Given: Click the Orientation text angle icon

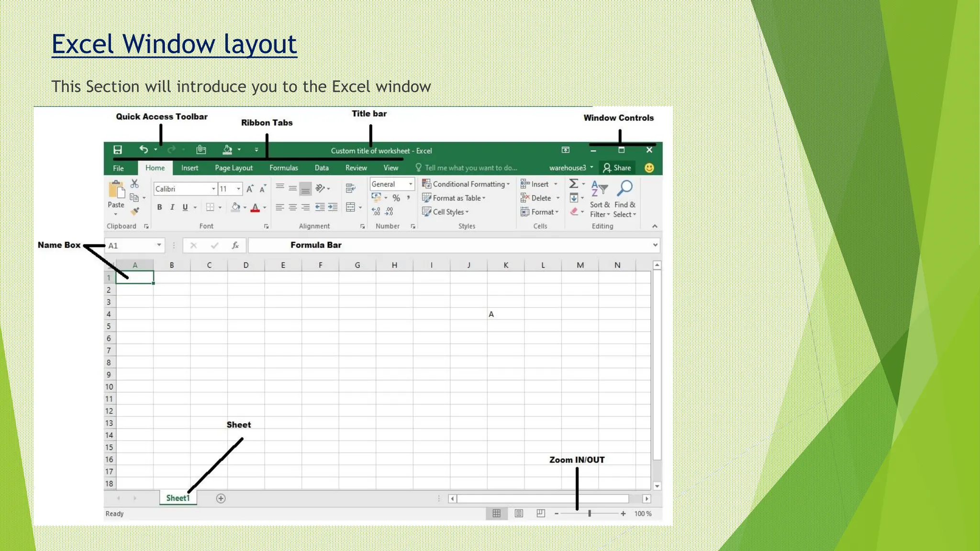Looking at the screenshot, I should pyautogui.click(x=320, y=188).
